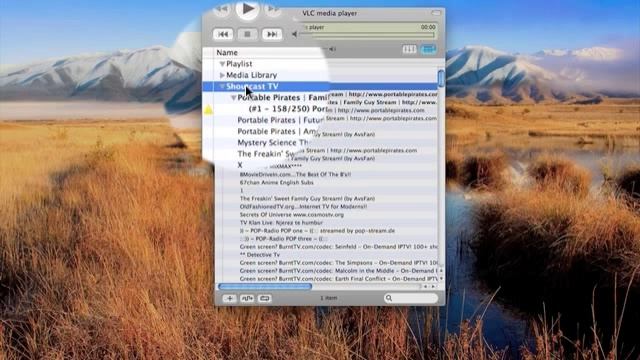
Task: Click the horizontal scrollbar's right arrow
Action: pos(433,287)
